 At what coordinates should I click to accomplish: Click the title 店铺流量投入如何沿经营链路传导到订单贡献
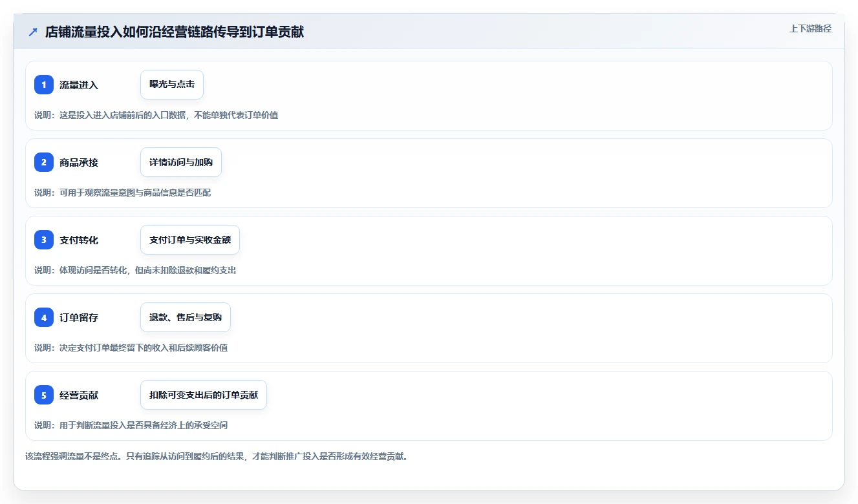coord(175,32)
